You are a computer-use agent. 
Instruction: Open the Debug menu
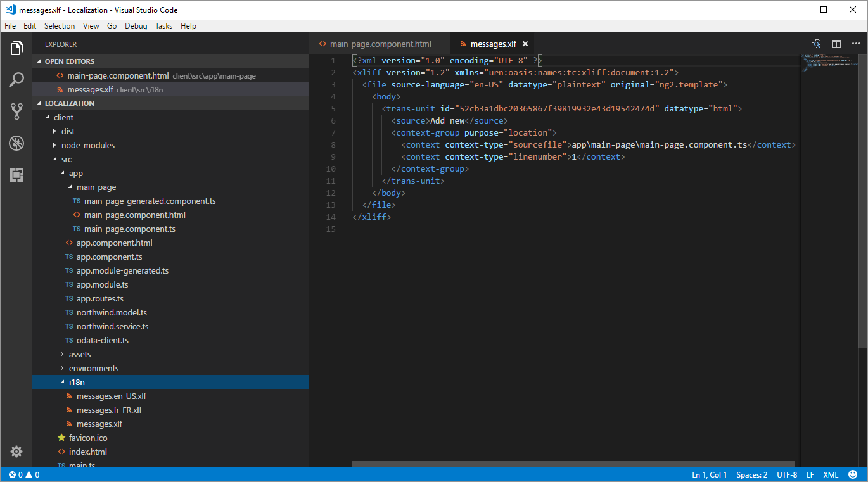click(136, 26)
